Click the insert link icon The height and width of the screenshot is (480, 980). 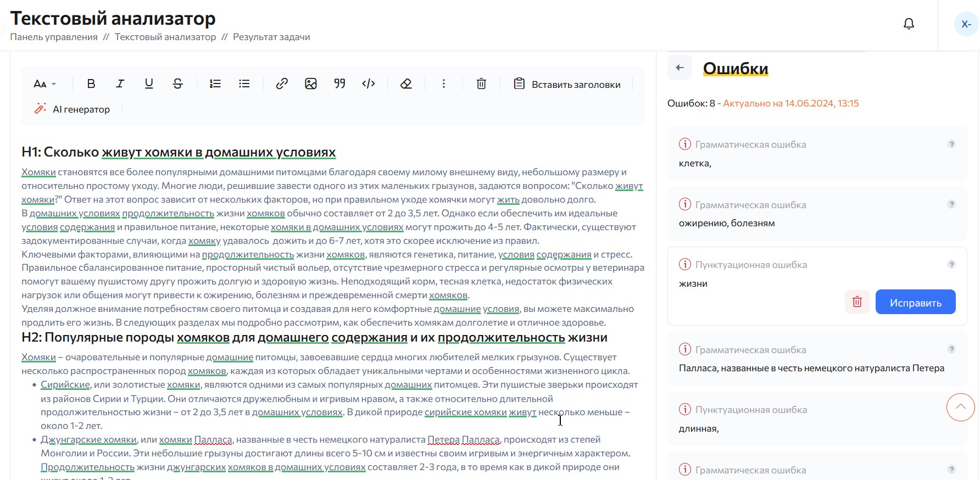282,84
